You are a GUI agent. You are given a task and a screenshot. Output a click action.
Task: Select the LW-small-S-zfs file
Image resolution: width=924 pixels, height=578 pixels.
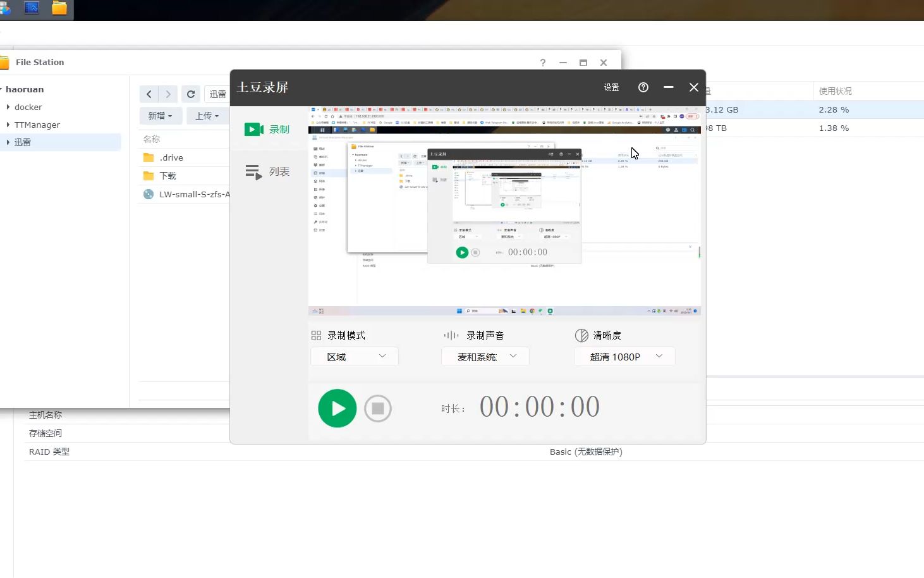[x=185, y=194]
